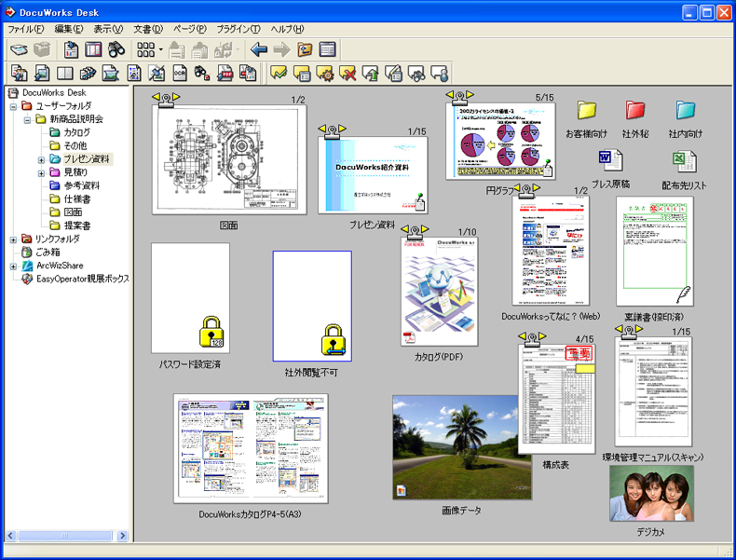Viewport: 736px width, 560px height.
Task: Expand the プレゼン資料 folder tree node
Action: [x=41, y=160]
